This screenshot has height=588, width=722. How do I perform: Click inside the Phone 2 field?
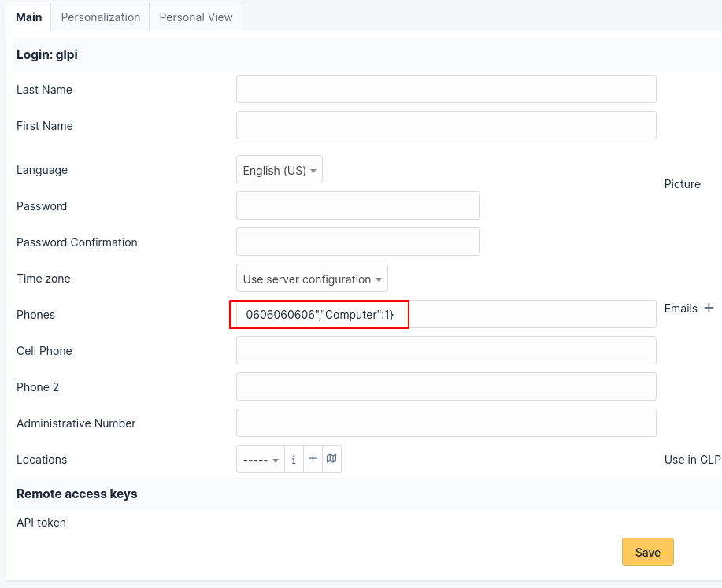point(446,386)
